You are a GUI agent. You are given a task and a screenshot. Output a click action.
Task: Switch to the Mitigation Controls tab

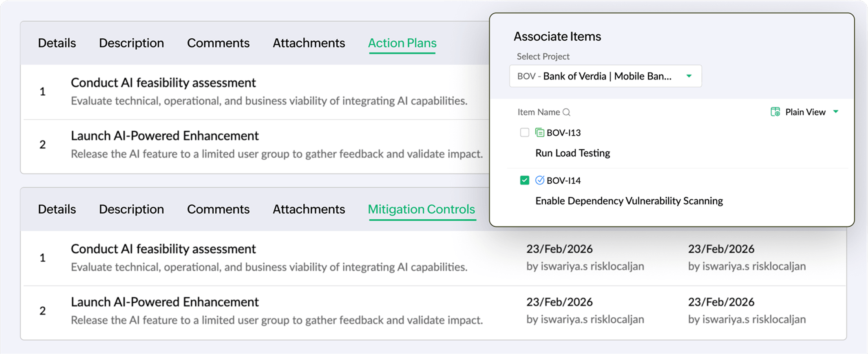point(422,209)
